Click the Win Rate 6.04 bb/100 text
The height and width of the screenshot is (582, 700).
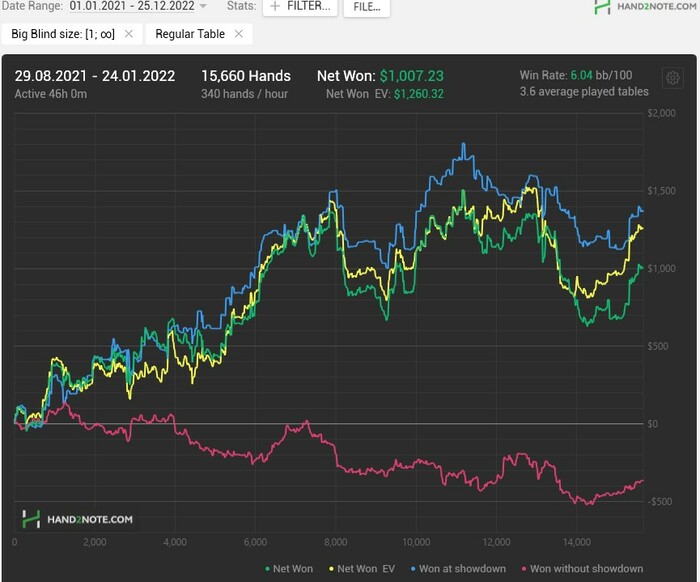[x=576, y=75]
